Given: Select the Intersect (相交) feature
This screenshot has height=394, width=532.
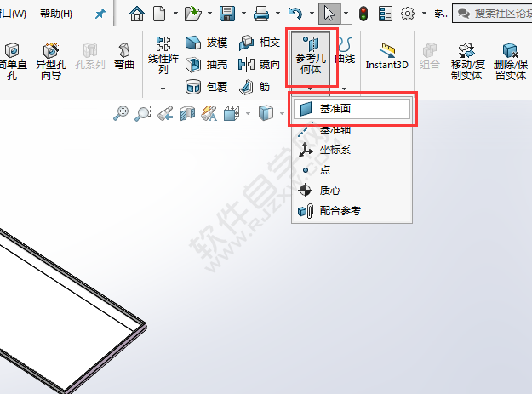Looking at the screenshot, I should (x=260, y=43).
